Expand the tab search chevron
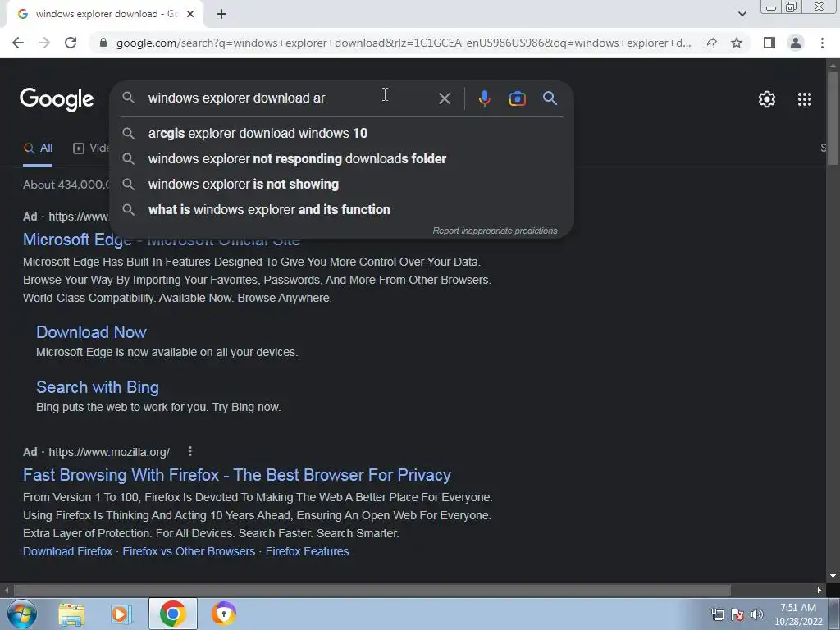The image size is (840, 630). 742,14
